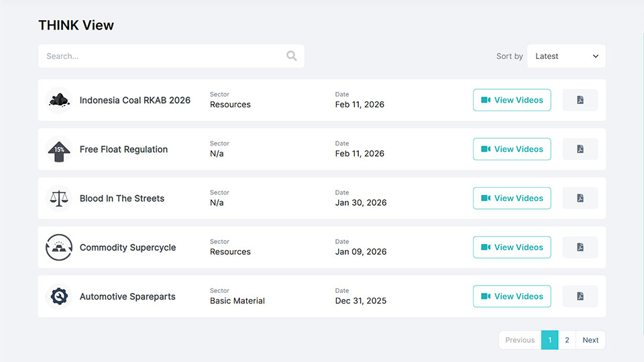The width and height of the screenshot is (644, 362).
Task: Click the Commodity Supercycle gold bars icon
Action: coord(59,247)
